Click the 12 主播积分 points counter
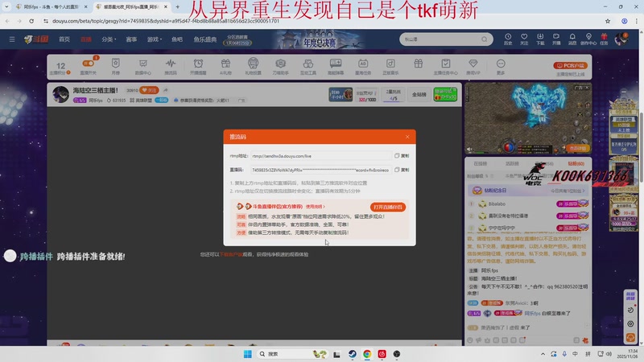Image resolution: width=644 pixels, height=362 pixels. pos(60,68)
